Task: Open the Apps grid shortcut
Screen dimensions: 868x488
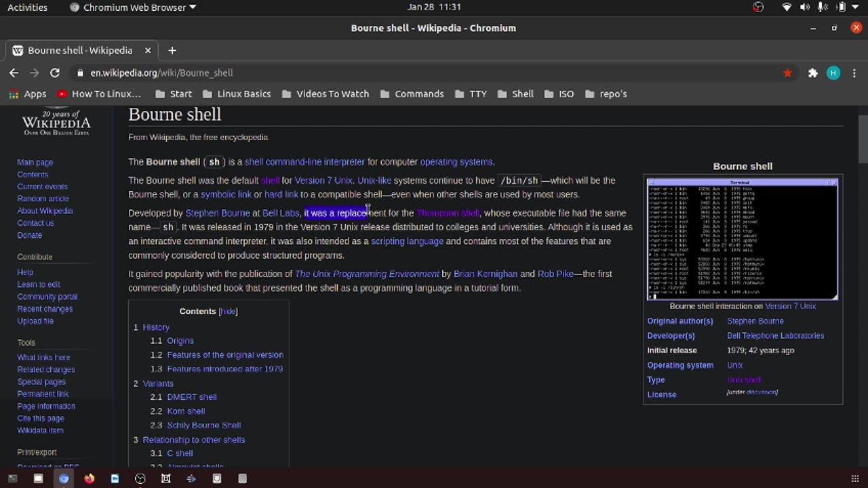Action: (x=28, y=94)
